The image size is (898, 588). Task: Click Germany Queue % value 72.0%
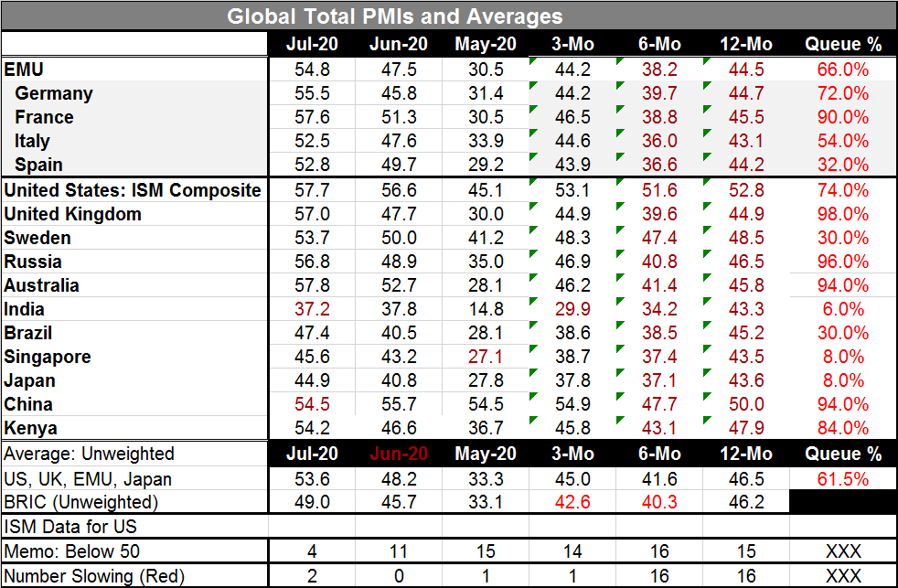point(843,93)
